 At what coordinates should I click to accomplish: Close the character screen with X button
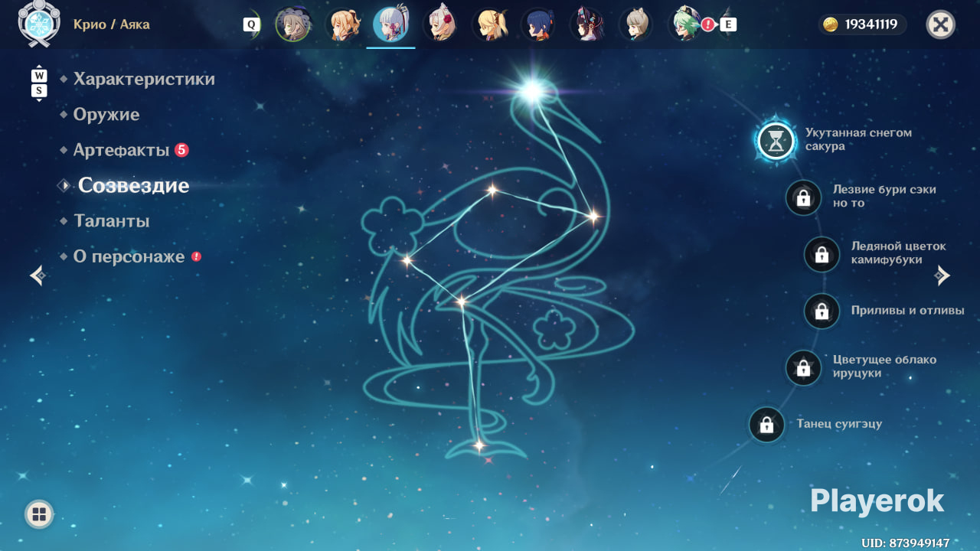tap(941, 24)
